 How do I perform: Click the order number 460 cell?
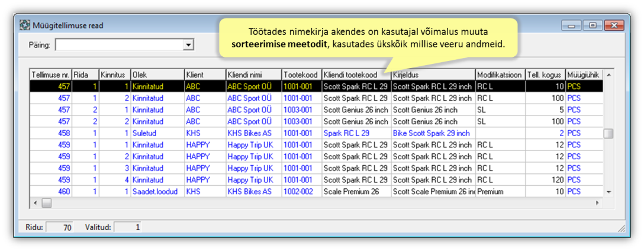51,191
